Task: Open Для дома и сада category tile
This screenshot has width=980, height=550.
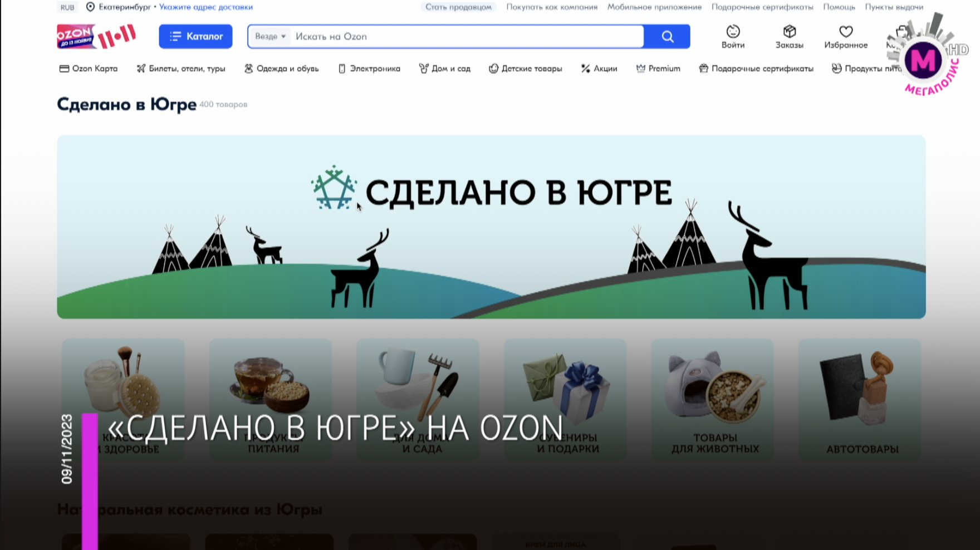Action: click(x=418, y=399)
